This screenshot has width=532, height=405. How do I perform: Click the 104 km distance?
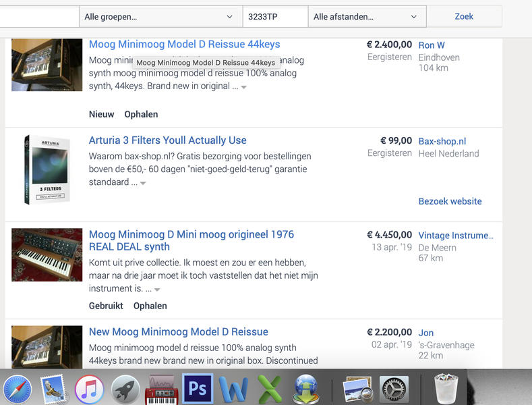[x=434, y=68]
